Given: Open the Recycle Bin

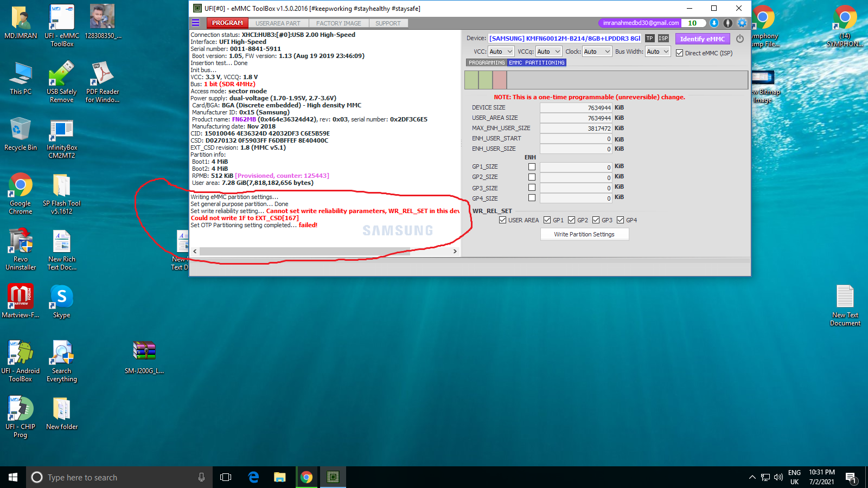Looking at the screenshot, I should pyautogui.click(x=21, y=134).
